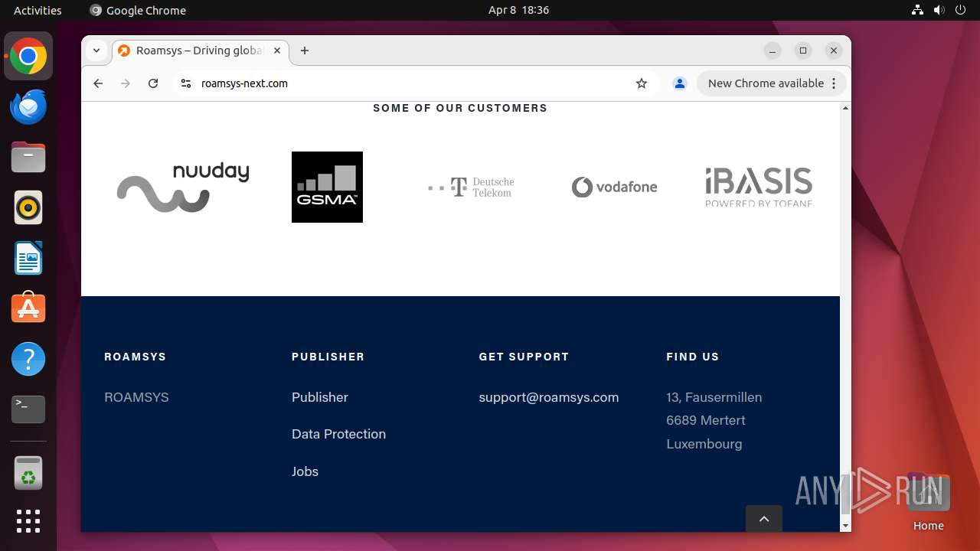The image size is (980, 551).
Task: Open the tab search dropdown arrow
Action: (96, 51)
